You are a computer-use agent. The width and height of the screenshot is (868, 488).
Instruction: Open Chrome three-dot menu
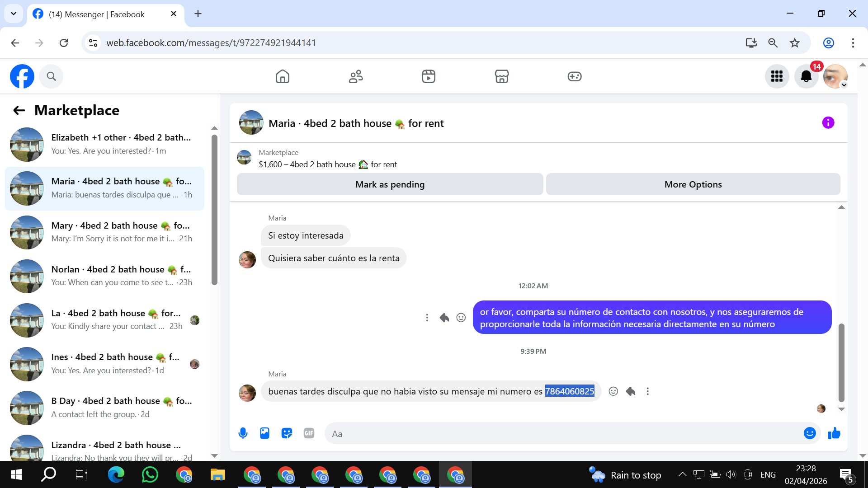(853, 43)
